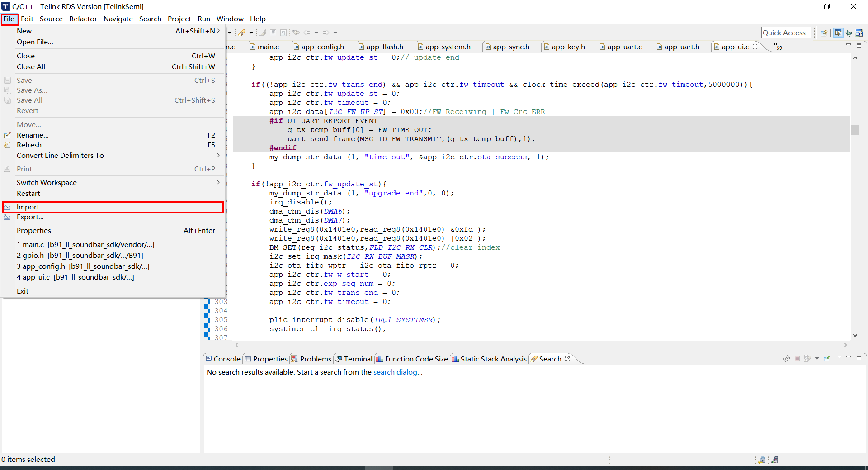Run the search again via refresh icon
The height and width of the screenshot is (470, 868).
(x=787, y=359)
